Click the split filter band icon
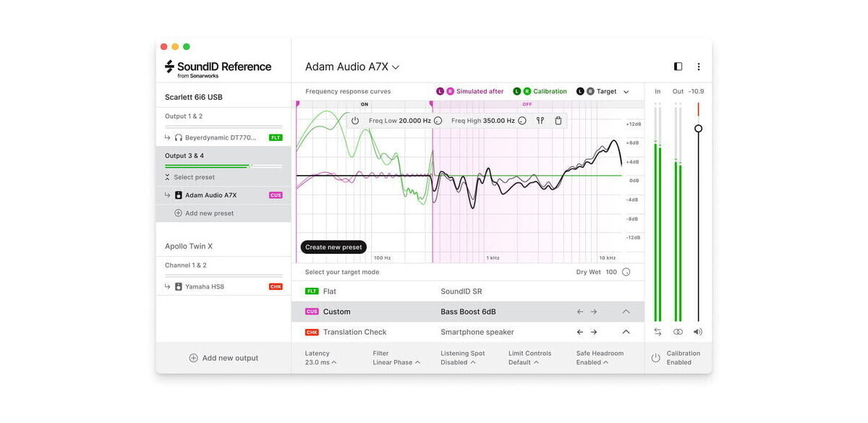 click(x=540, y=121)
